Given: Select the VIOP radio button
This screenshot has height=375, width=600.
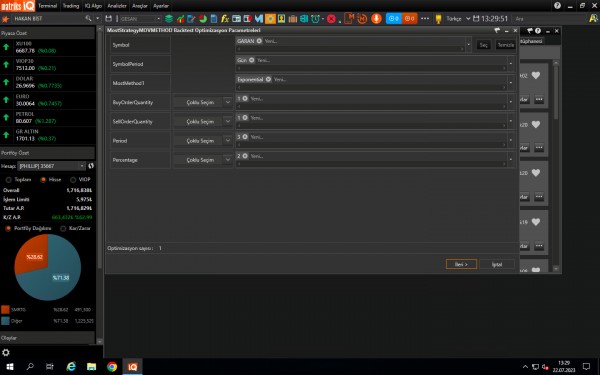Looking at the screenshot, I should point(73,179).
